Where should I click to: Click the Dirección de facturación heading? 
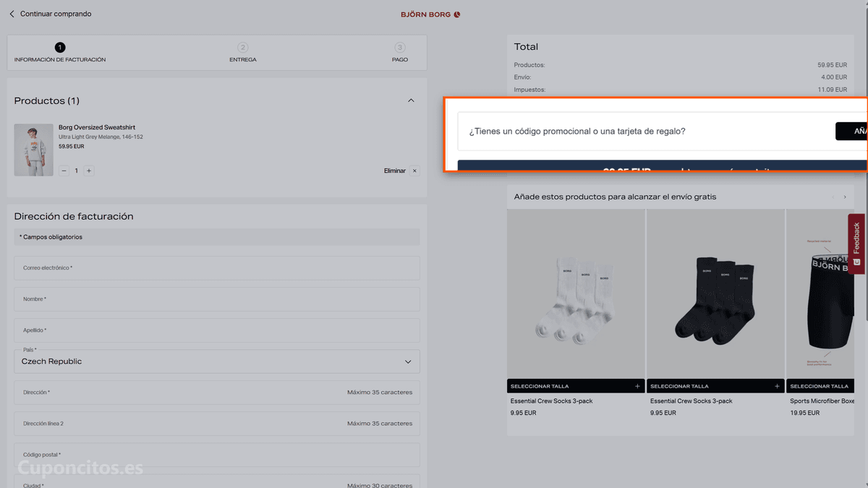[74, 216]
